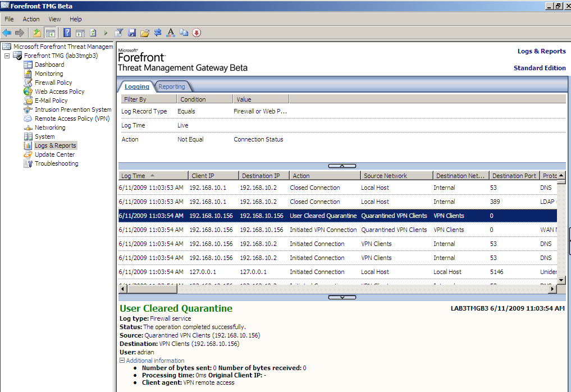Viewport: 571px width, 392px height.
Task: Click the Refresh page toolbar icon
Action: pyautogui.click(x=93, y=33)
